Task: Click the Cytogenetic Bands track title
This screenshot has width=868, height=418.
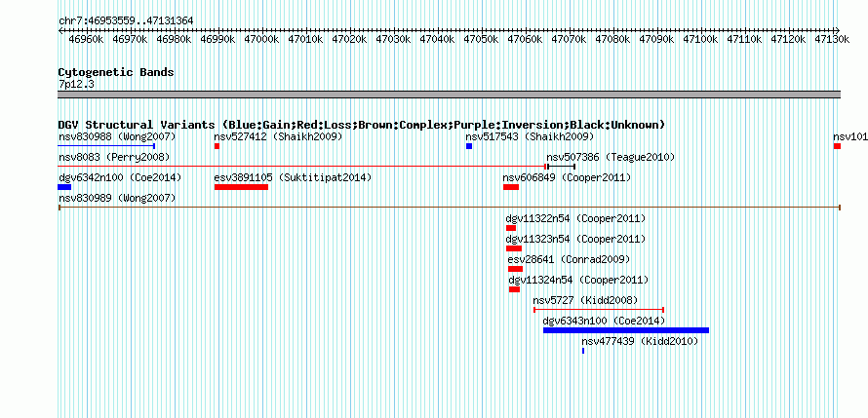Action: (116, 72)
